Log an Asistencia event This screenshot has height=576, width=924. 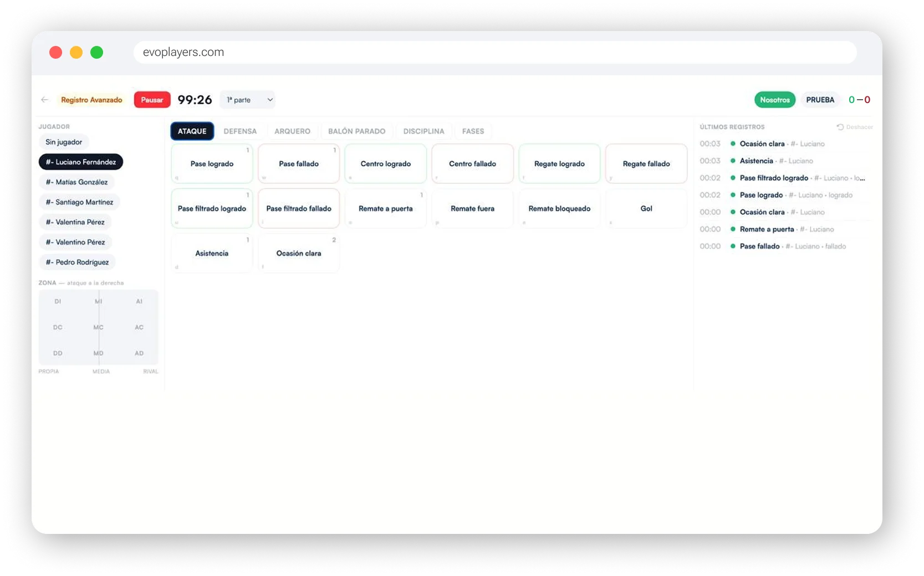click(x=212, y=253)
